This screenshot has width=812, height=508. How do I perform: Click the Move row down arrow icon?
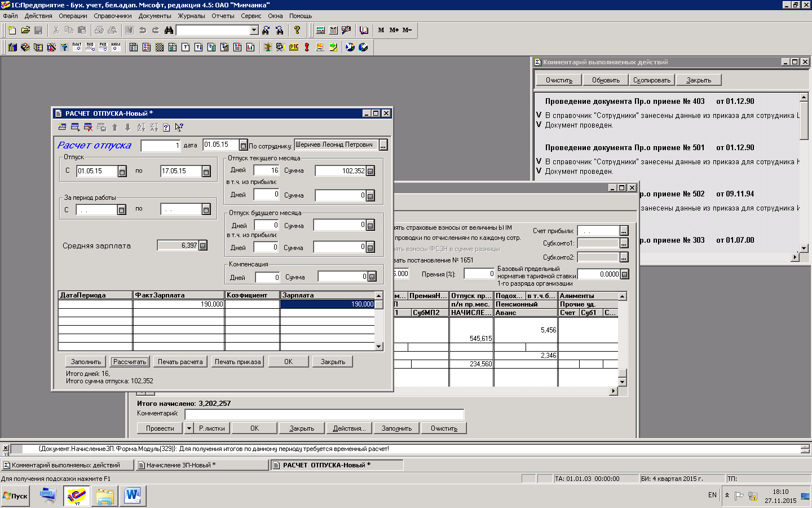pos(127,128)
